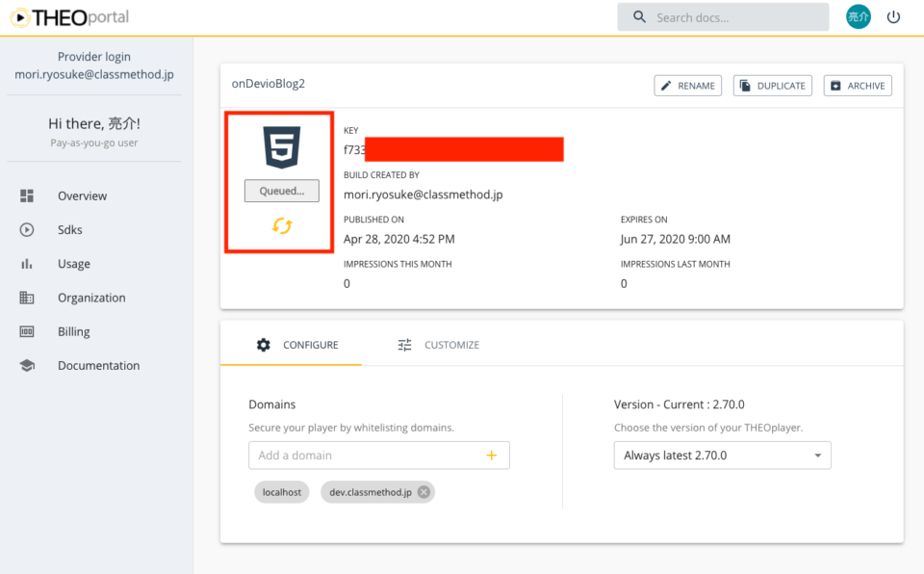This screenshot has width=924, height=574.
Task: Select the localhost domain chip
Action: [281, 491]
